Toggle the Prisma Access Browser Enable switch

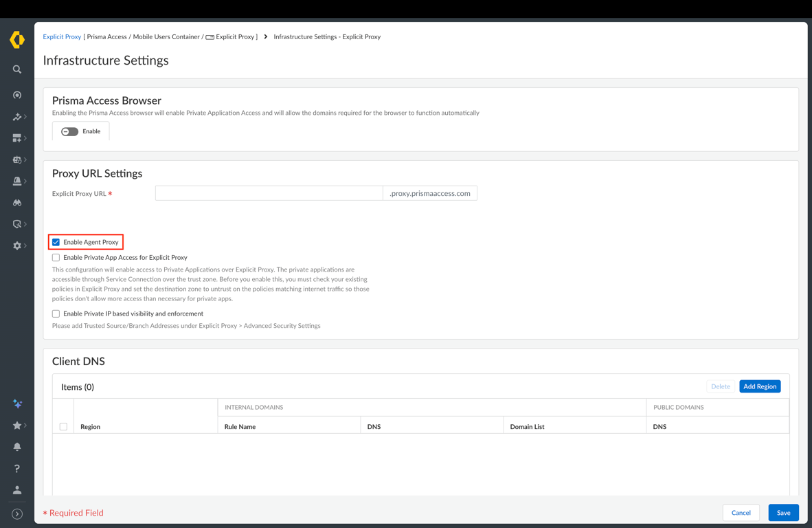pos(69,131)
